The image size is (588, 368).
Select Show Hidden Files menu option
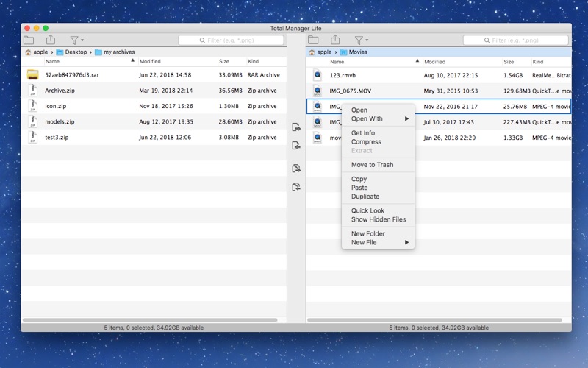(378, 219)
